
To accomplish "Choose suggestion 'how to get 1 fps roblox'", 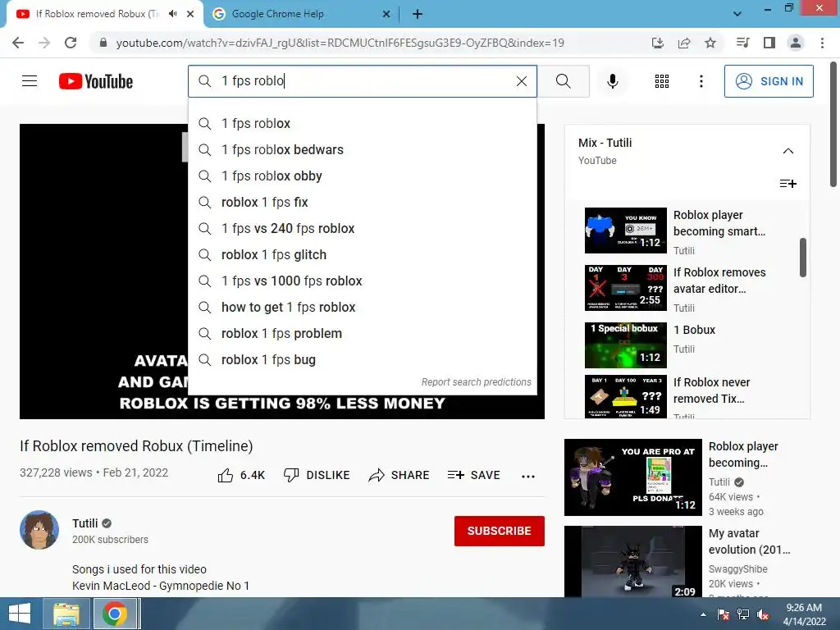I will click(x=363, y=308).
